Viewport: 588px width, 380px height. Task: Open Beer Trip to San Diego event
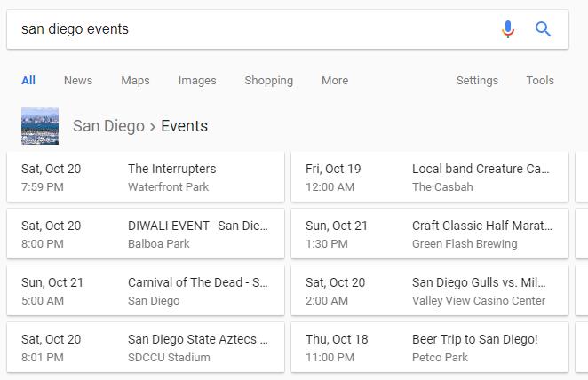430,347
